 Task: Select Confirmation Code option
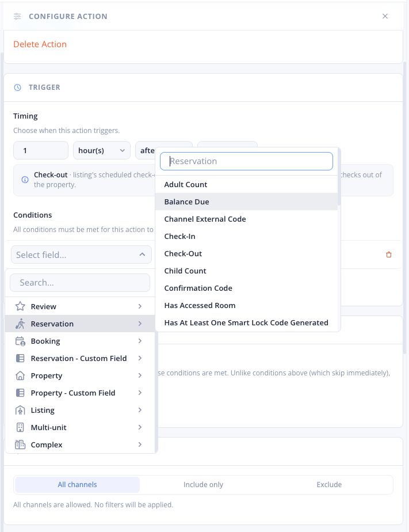click(246, 288)
